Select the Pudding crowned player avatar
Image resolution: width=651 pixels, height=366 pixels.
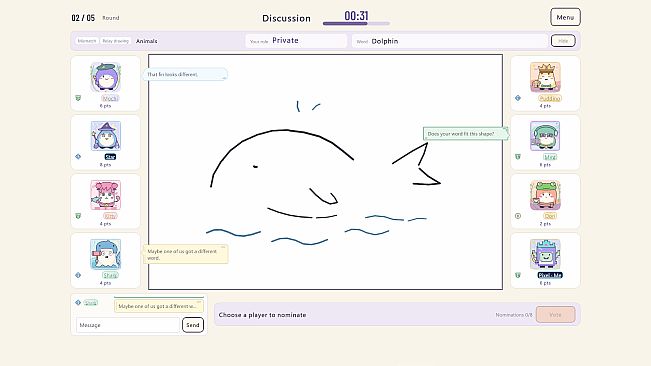pyautogui.click(x=545, y=77)
